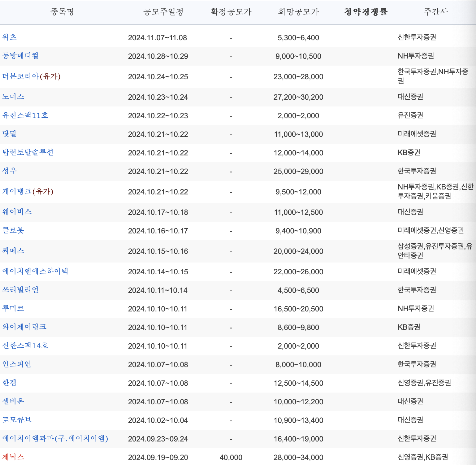Select the date 2024.10.22~10.23
The image size is (476, 465).
[158, 116]
